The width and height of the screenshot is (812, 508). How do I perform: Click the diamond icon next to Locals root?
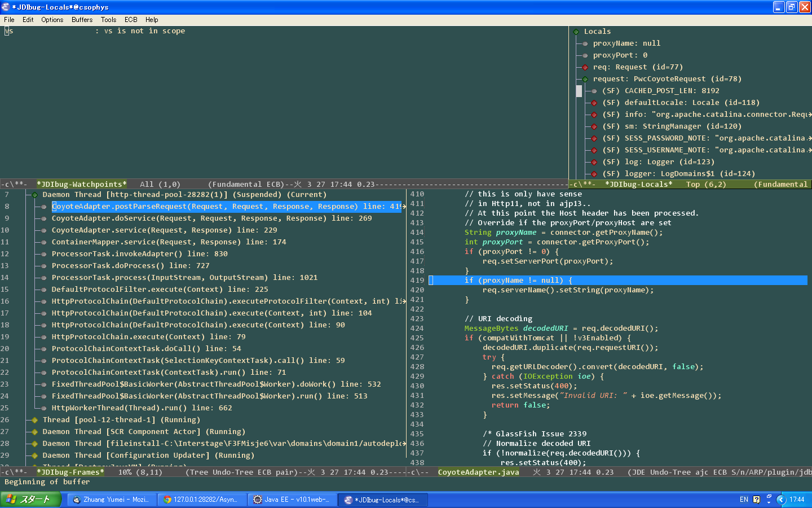[576, 32]
